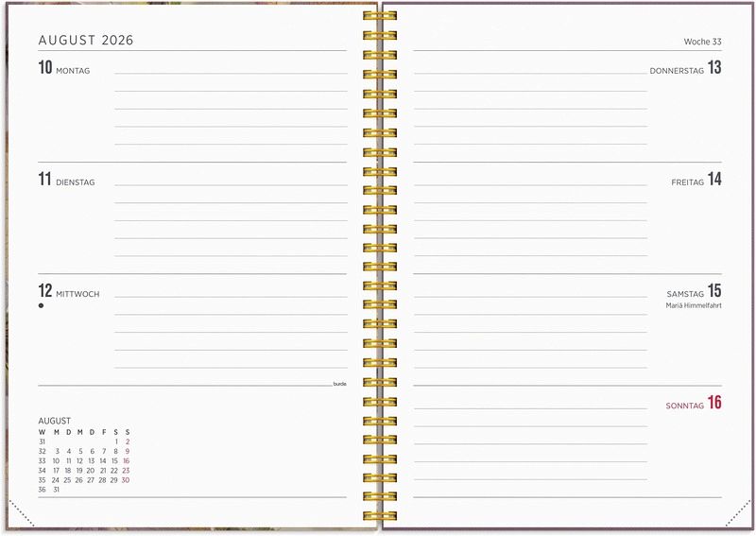Click the F Friday header in mini calendar

click(104, 432)
